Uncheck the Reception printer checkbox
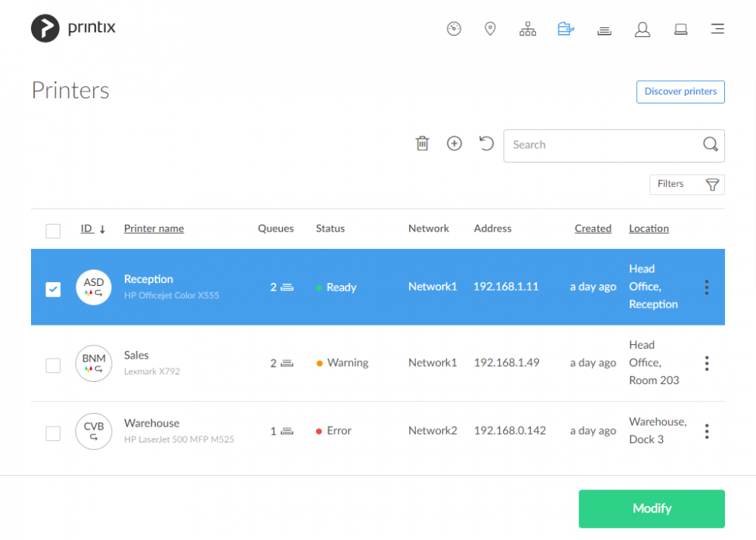The height and width of the screenshot is (540, 756). pyautogui.click(x=53, y=289)
